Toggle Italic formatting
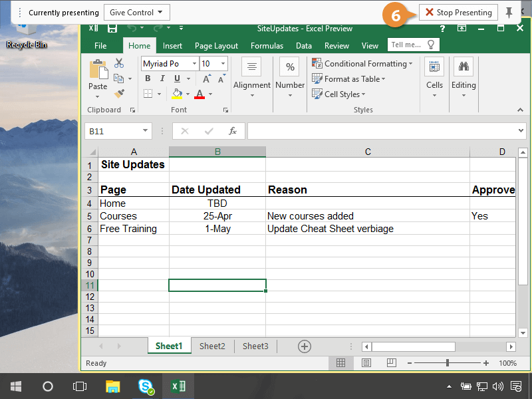 [x=162, y=79]
